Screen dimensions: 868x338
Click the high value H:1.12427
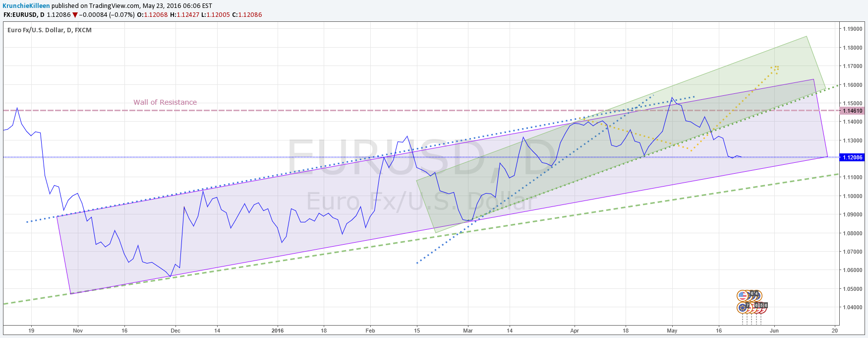click(x=184, y=15)
